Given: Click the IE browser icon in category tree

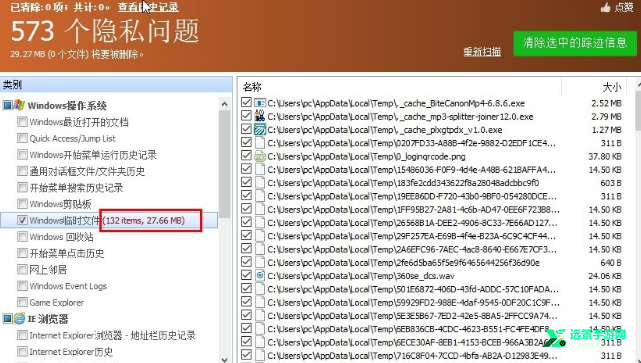Looking at the screenshot, I should click(19, 318).
